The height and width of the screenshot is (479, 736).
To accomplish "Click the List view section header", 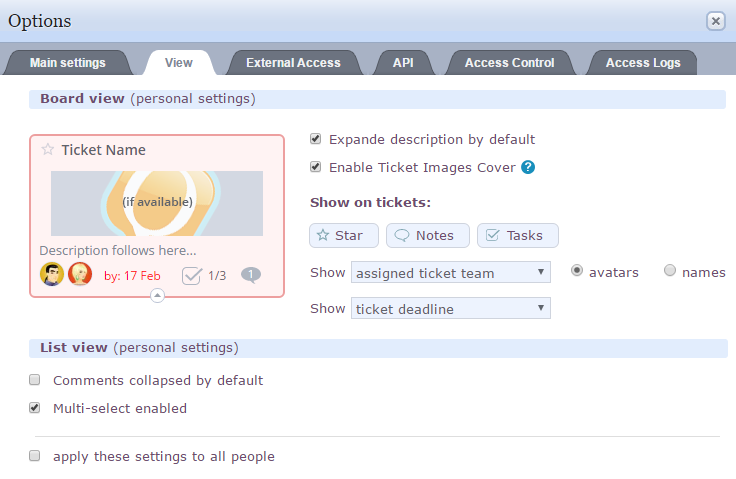I will pyautogui.click(x=378, y=348).
